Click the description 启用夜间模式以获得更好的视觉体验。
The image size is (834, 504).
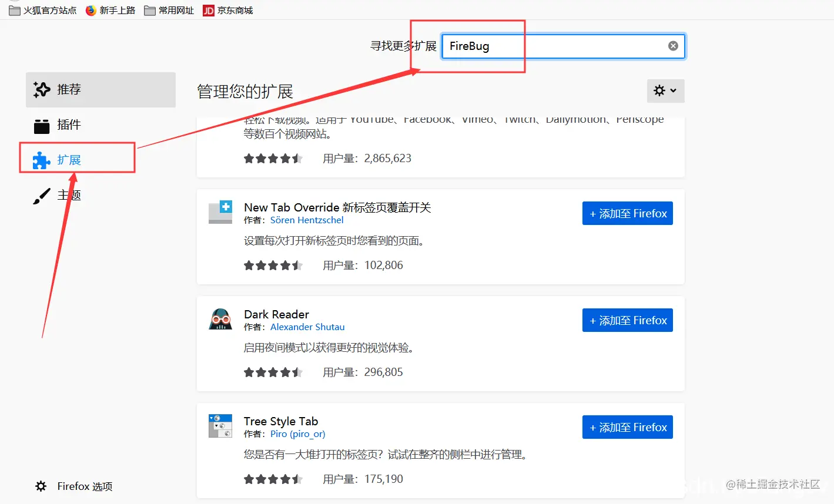click(329, 348)
